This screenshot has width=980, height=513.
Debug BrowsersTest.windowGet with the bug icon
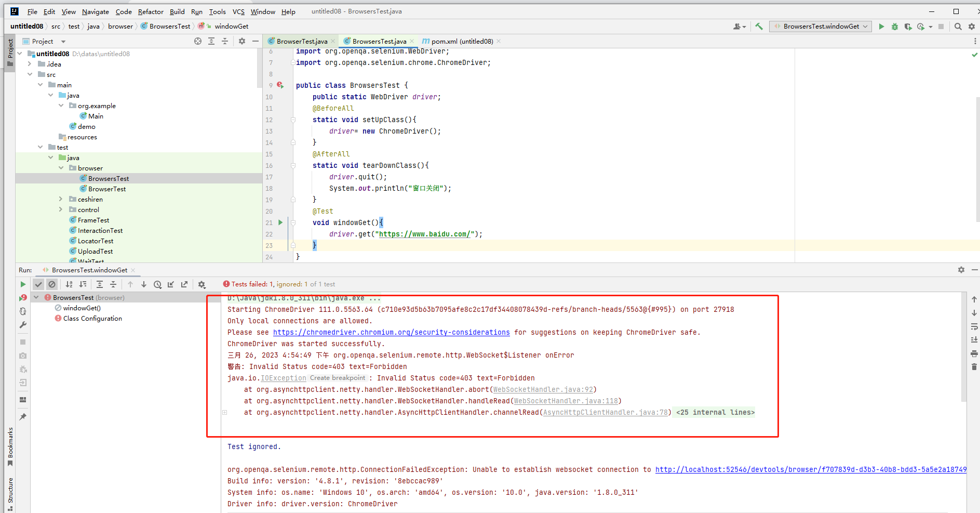pyautogui.click(x=895, y=27)
